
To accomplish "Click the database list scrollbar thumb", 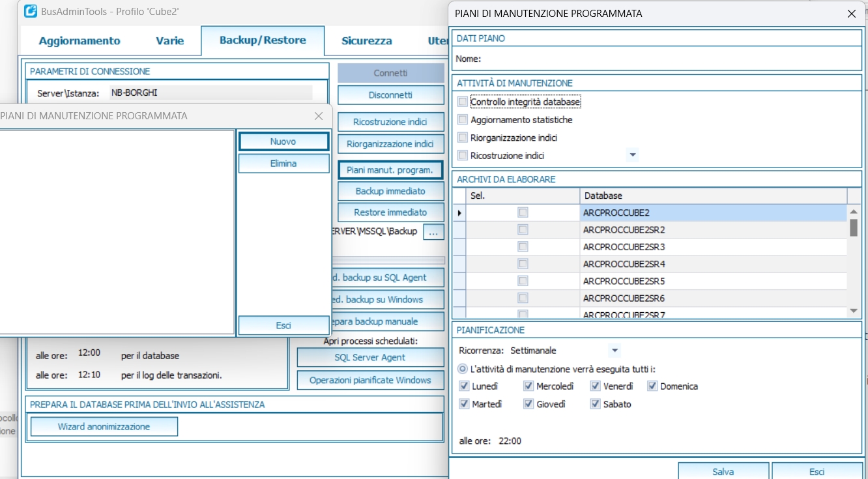I will click(854, 227).
